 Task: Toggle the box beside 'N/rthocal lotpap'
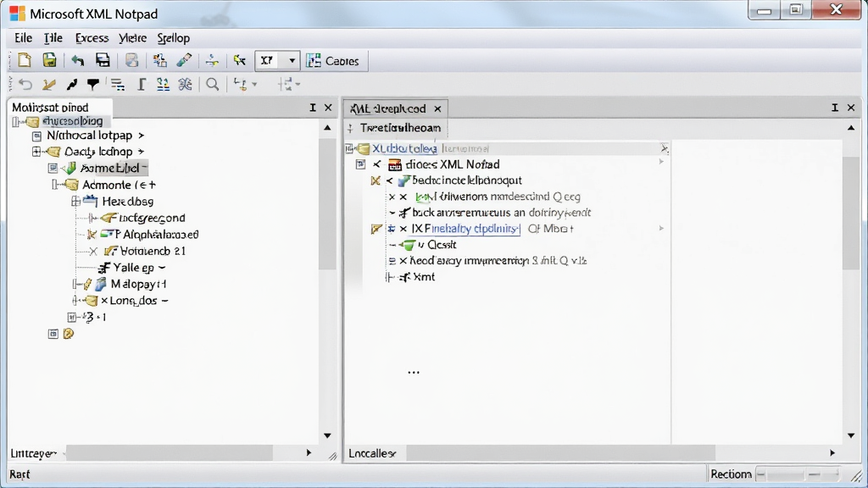point(36,136)
